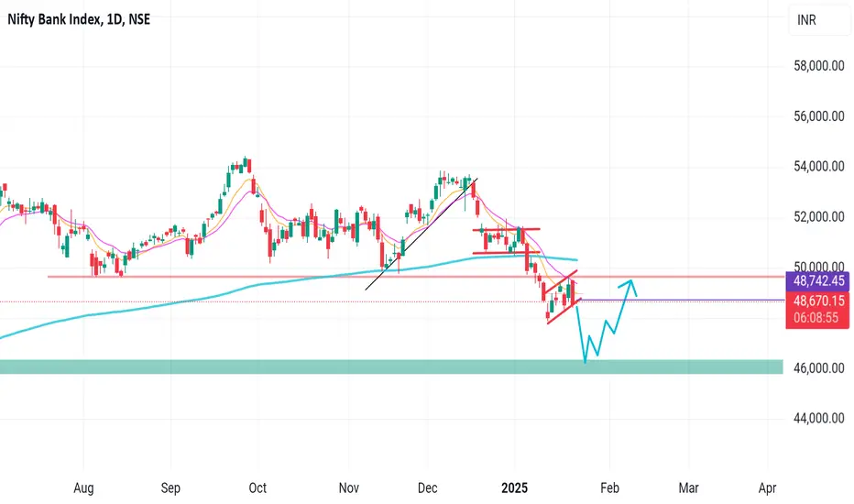Click the 2025 year label on time axis
This screenshot has height=504, width=854.
coord(514,488)
